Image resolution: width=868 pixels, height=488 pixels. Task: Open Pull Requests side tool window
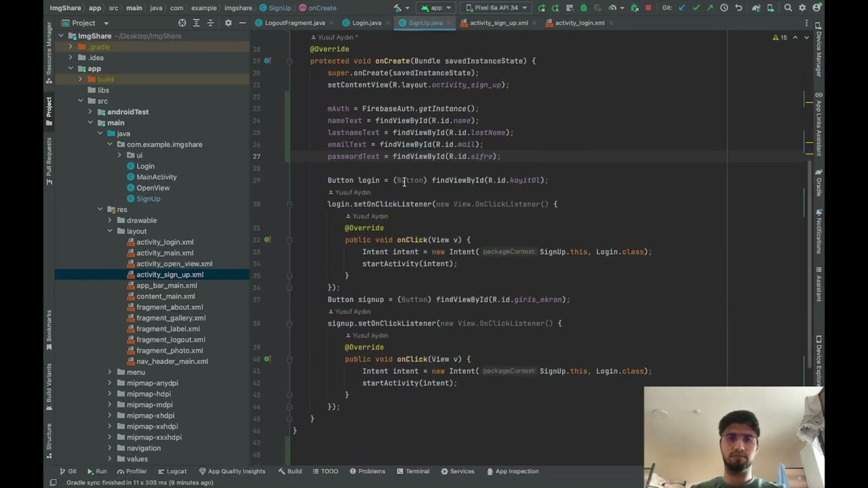49,161
